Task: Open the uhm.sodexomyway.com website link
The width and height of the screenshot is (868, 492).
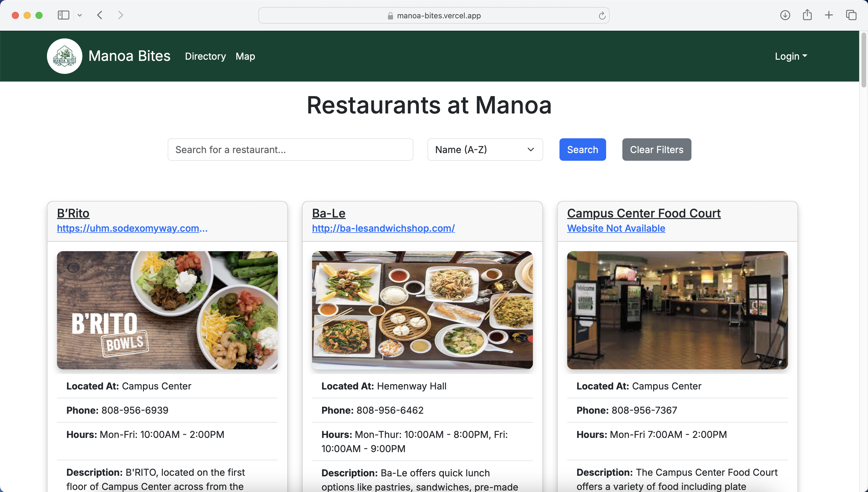Action: click(x=132, y=228)
